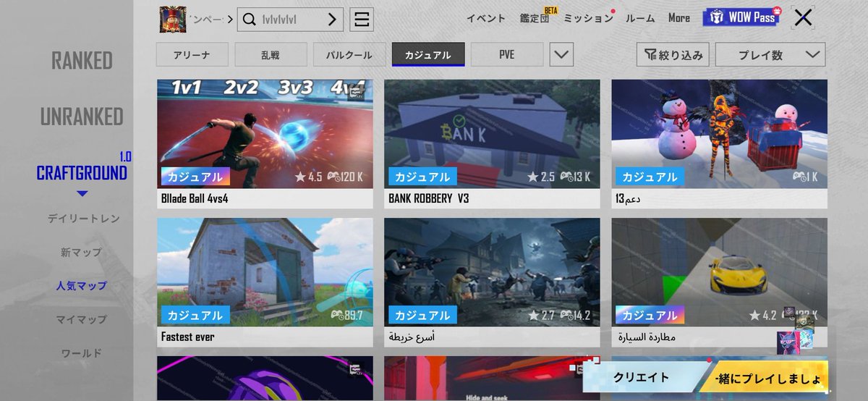Open ミッション missions menu
The width and height of the screenshot is (868, 401).
[x=588, y=18]
